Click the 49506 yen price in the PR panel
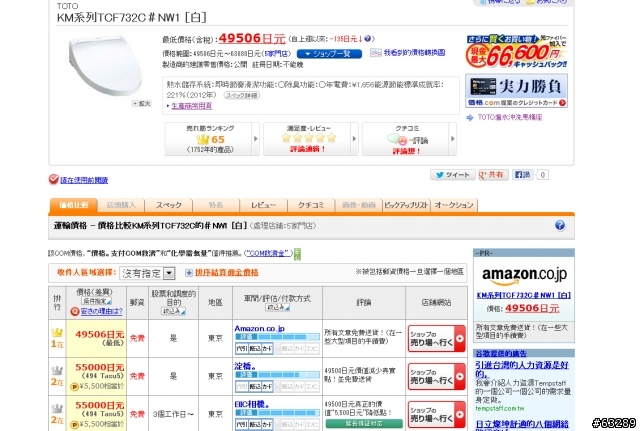The width and height of the screenshot is (640, 431). tap(532, 308)
